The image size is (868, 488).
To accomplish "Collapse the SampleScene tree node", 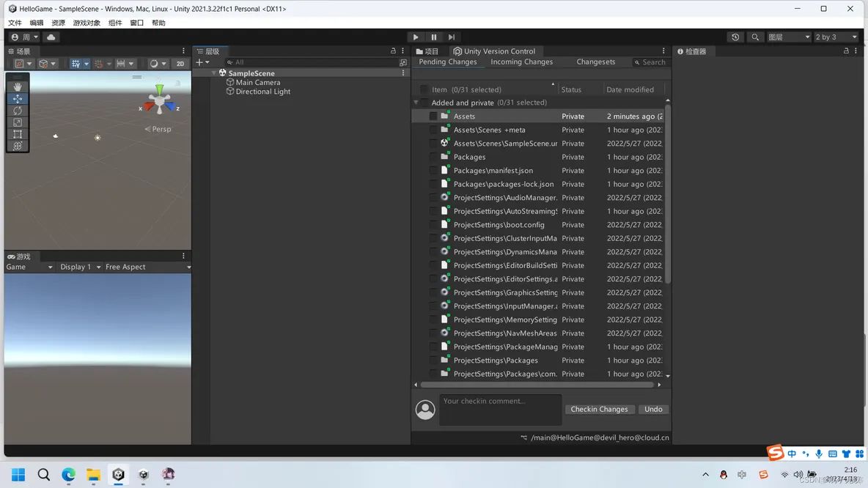I will (x=213, y=73).
